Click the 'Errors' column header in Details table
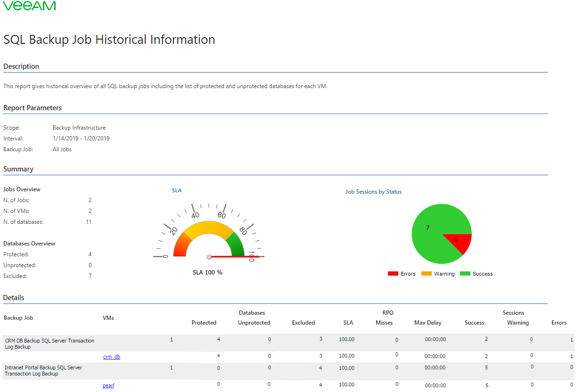 point(559,323)
